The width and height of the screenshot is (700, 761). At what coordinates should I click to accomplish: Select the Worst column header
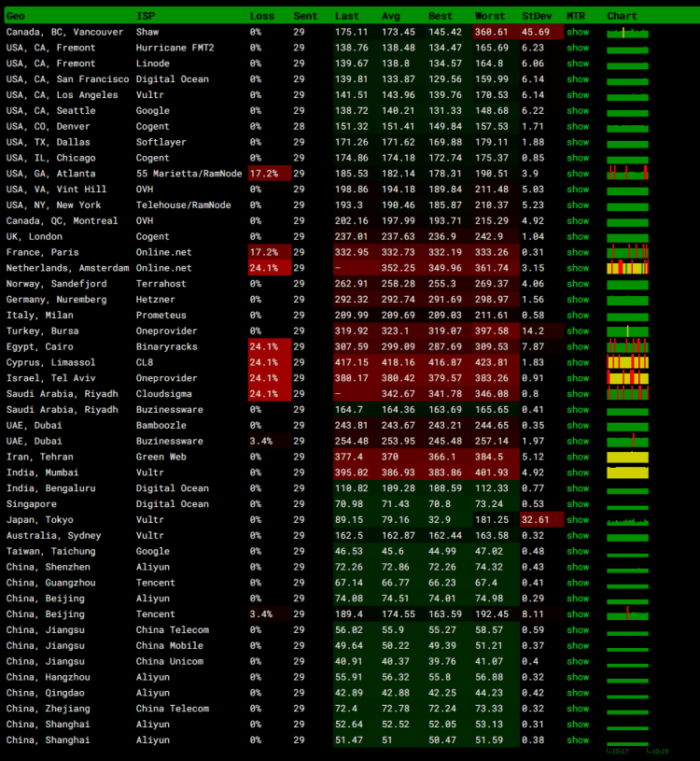pos(489,16)
